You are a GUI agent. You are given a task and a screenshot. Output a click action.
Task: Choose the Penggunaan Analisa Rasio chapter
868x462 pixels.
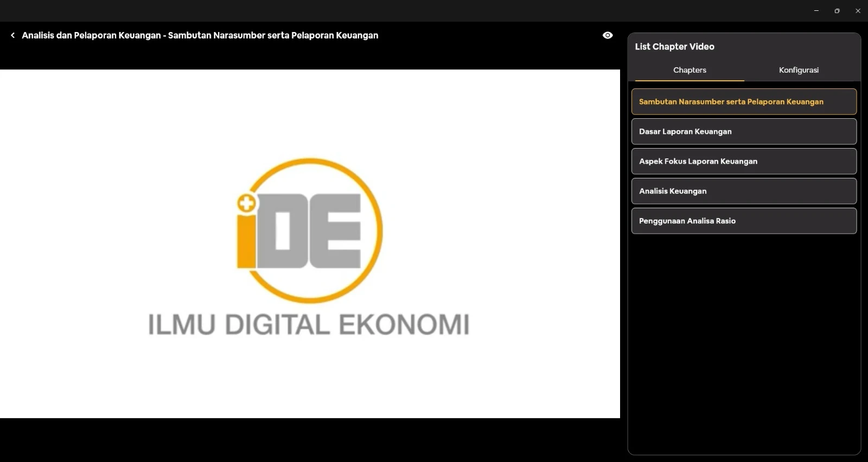click(x=744, y=221)
